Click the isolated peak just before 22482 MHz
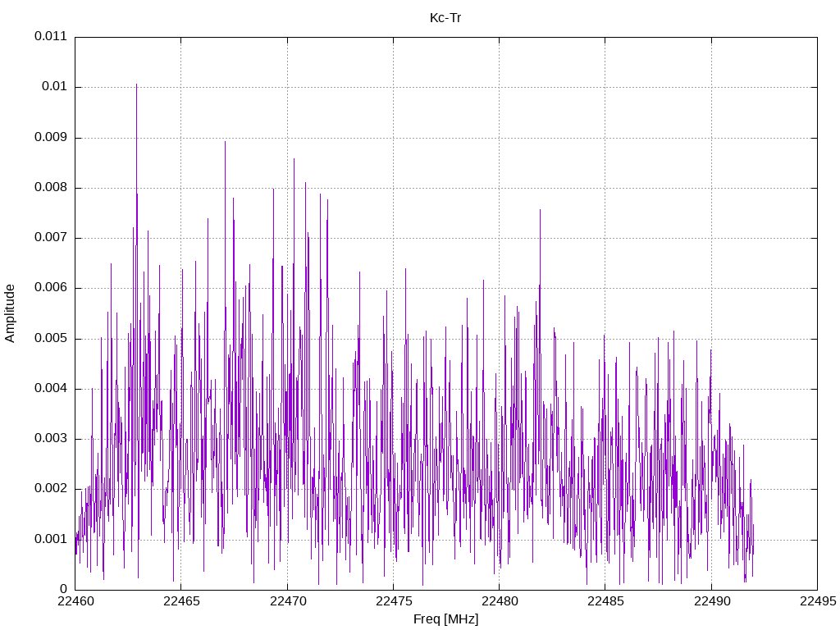 pos(540,211)
